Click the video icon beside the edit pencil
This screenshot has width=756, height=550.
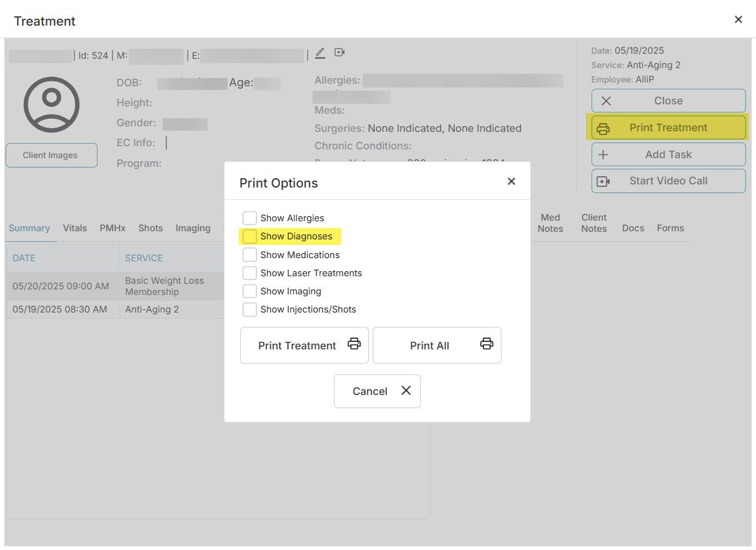point(339,52)
